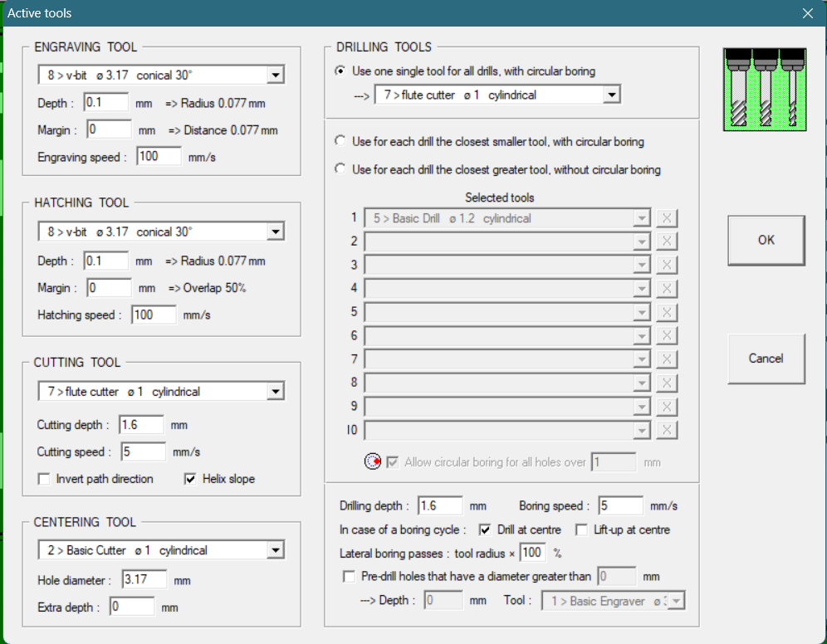The height and width of the screenshot is (644, 827).
Task: Click the circular boring icon beside Allow checkbox
Action: 373,461
